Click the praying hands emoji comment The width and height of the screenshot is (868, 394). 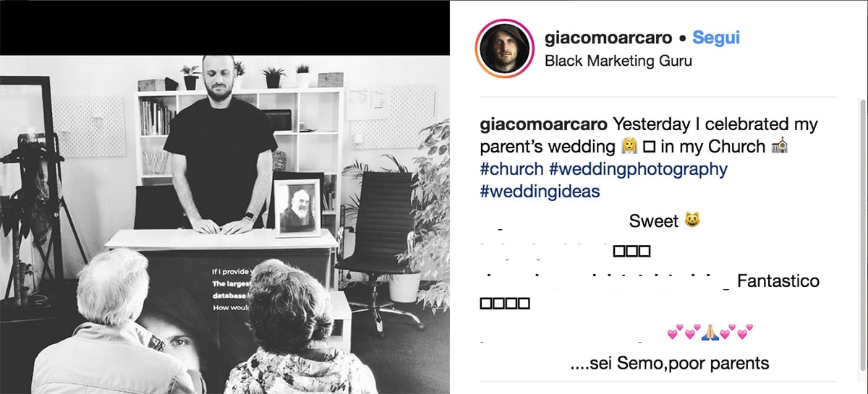click(x=710, y=333)
